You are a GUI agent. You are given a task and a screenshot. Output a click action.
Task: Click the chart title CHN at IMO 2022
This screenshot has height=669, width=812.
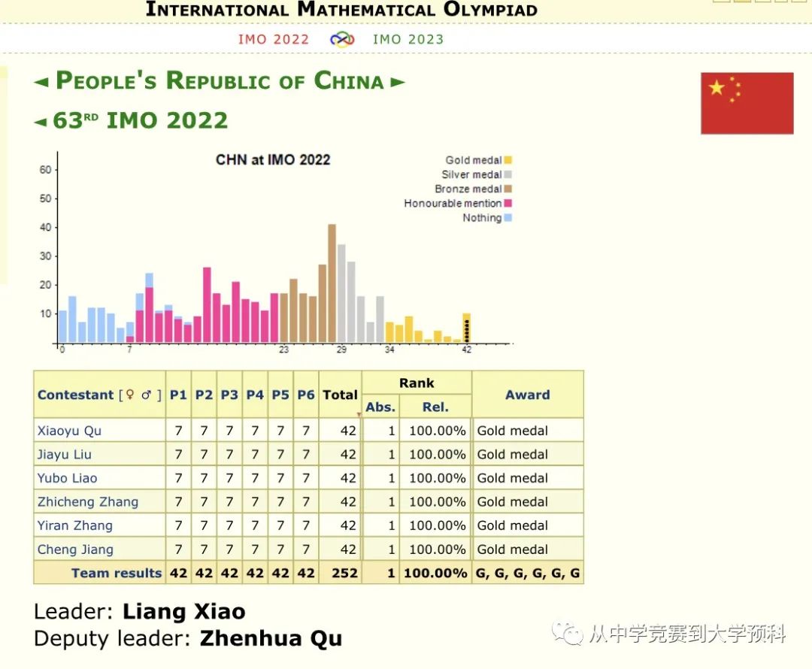pos(273,159)
